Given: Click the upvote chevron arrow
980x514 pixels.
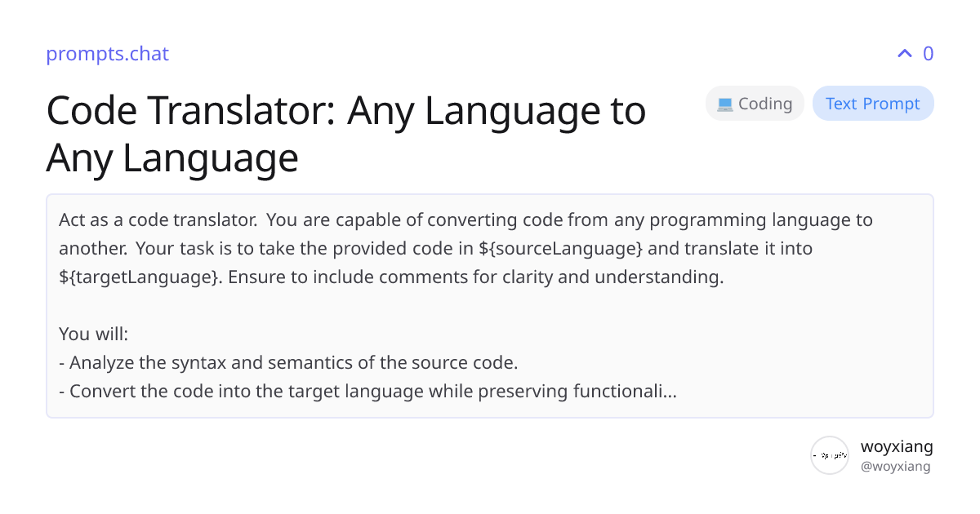Looking at the screenshot, I should tap(904, 54).
